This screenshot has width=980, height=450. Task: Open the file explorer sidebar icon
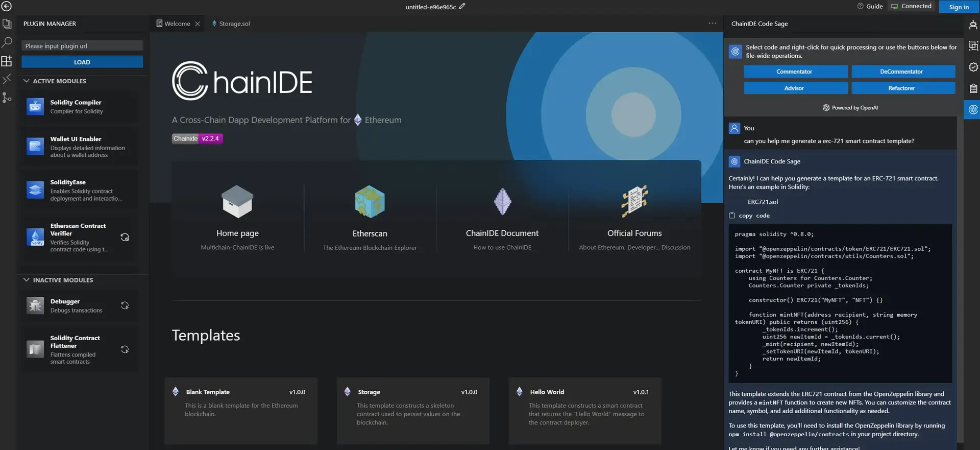coord(7,24)
